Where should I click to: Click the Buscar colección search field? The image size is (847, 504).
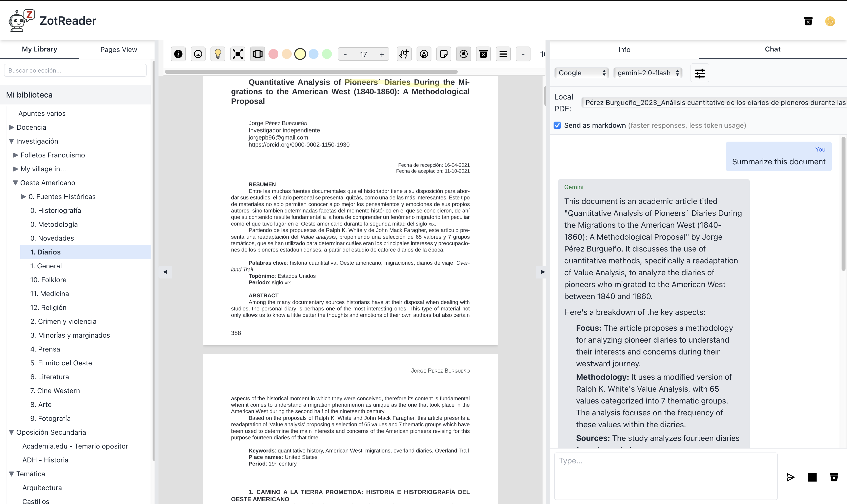coord(75,70)
